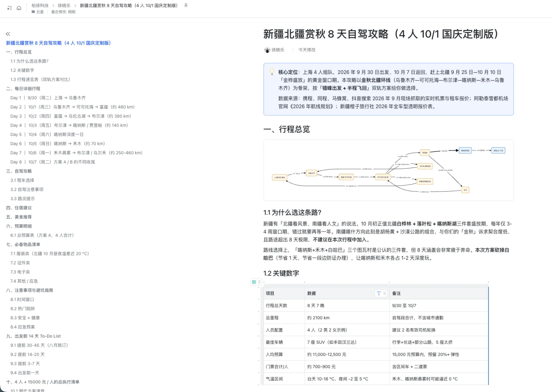Click the 云盘 folder icon
The image size is (552, 392).
pos(33,12)
